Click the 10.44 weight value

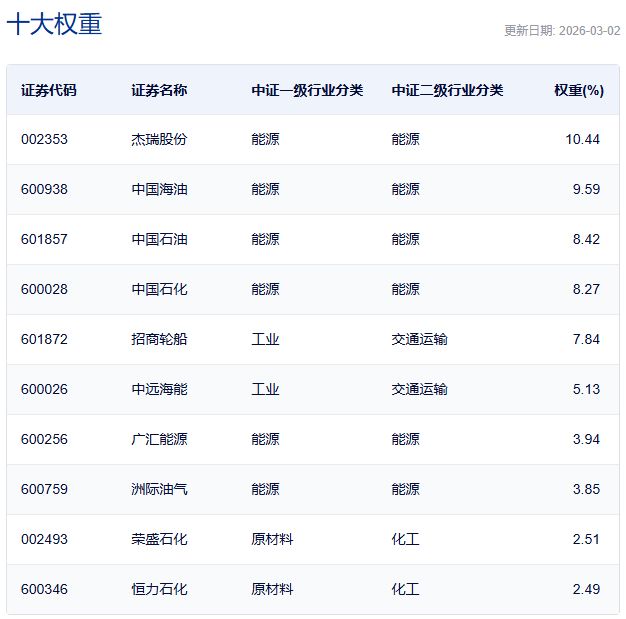point(582,140)
